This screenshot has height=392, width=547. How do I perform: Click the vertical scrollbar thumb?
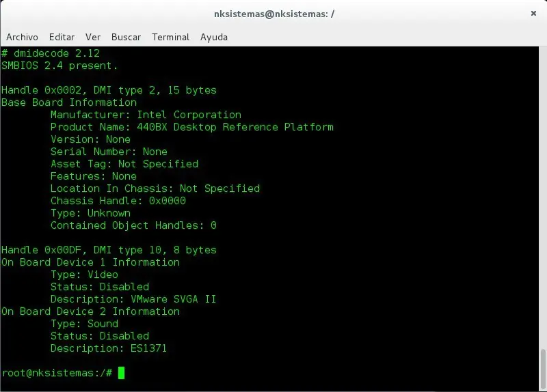[x=543, y=367]
